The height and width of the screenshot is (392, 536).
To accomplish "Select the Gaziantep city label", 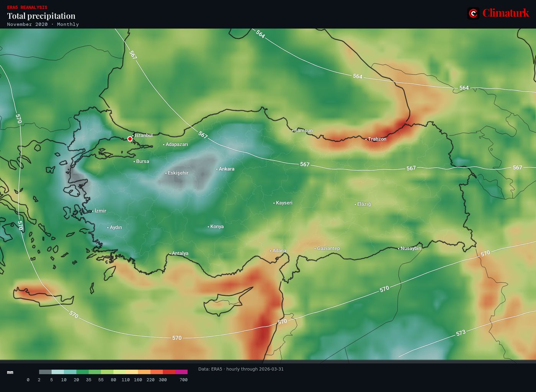I will click(x=328, y=248).
